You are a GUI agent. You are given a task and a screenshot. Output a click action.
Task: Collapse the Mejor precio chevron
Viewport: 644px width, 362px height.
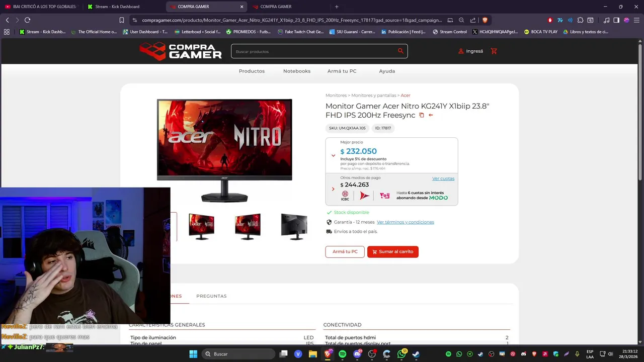(x=333, y=155)
